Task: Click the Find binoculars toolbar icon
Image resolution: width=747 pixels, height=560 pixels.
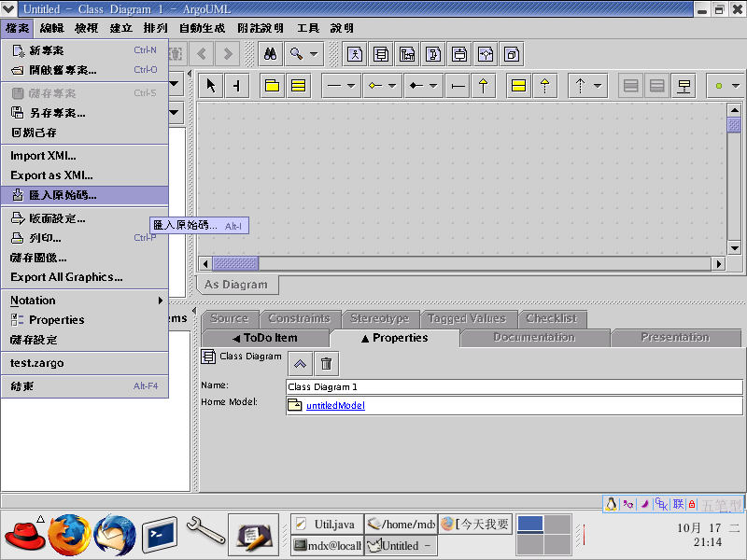Action: (x=270, y=54)
